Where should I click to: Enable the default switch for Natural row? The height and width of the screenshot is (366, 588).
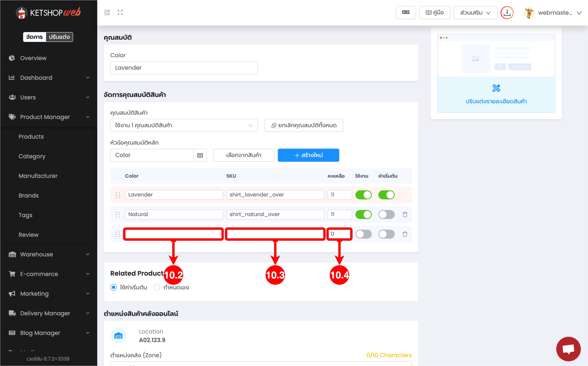pyautogui.click(x=386, y=214)
